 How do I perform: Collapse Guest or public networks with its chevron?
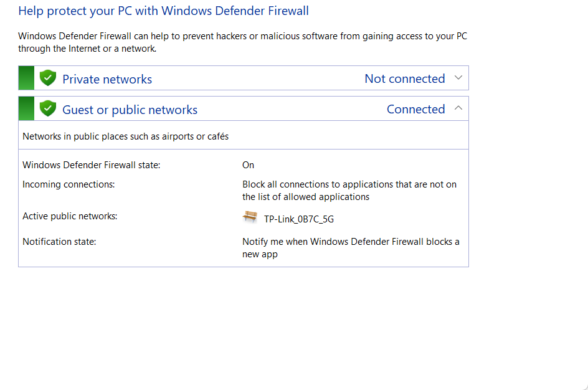[458, 108]
